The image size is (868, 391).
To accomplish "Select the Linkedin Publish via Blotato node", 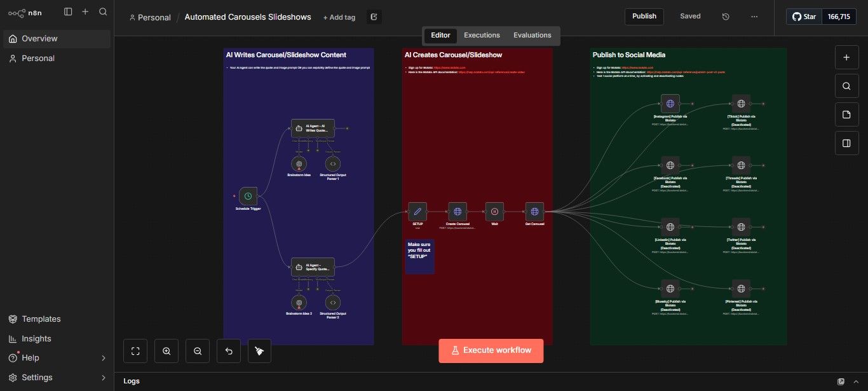I will [670, 227].
